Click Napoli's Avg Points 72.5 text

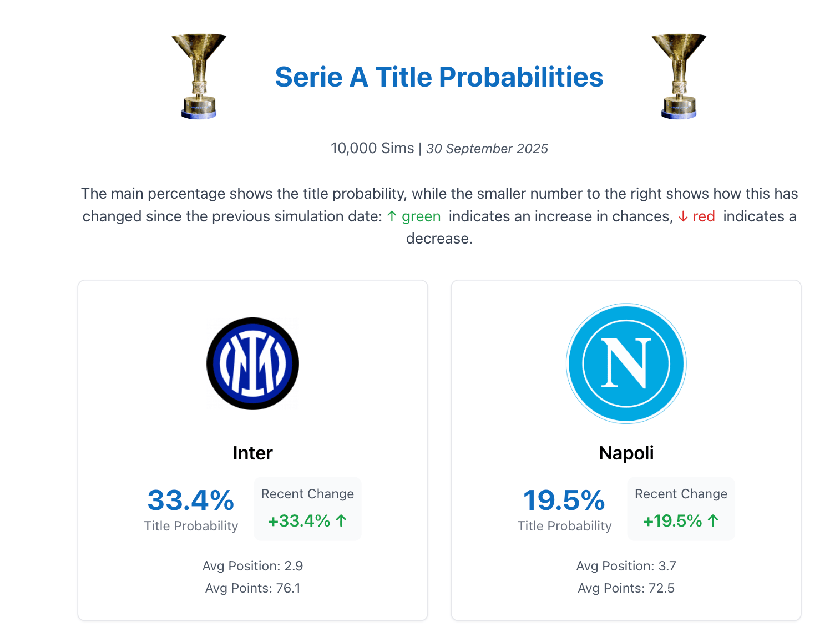coord(626,588)
